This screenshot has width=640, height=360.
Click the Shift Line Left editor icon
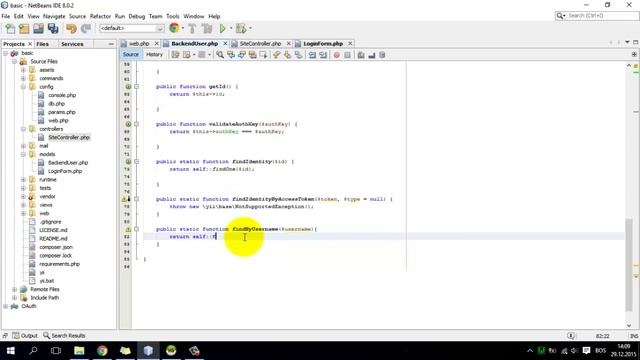click(312, 55)
